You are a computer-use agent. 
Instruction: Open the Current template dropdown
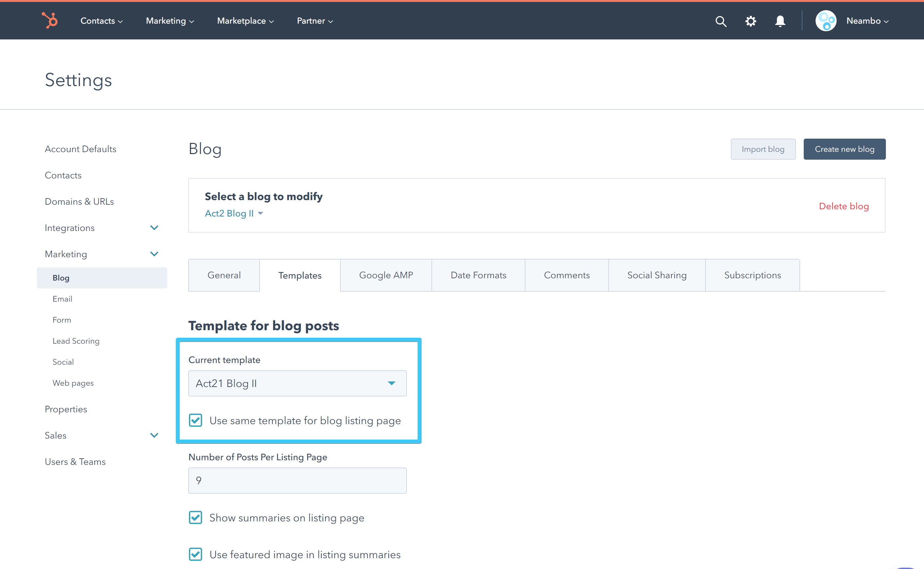[x=297, y=383]
